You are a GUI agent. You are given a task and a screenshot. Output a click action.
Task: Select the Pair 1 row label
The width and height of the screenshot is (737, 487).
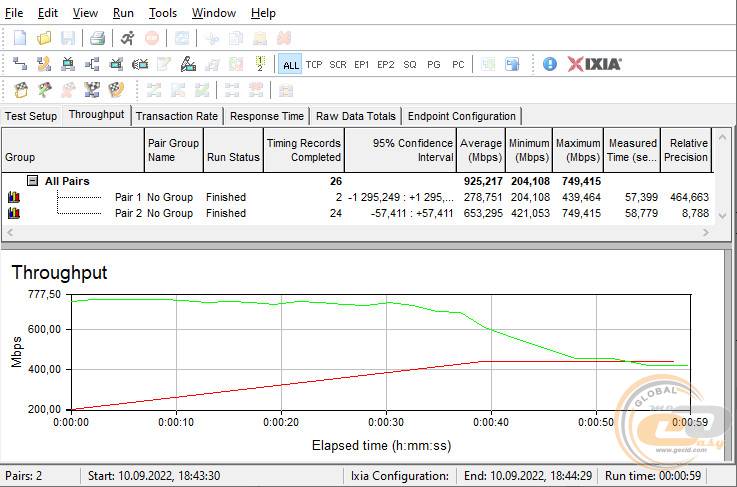coord(128,197)
